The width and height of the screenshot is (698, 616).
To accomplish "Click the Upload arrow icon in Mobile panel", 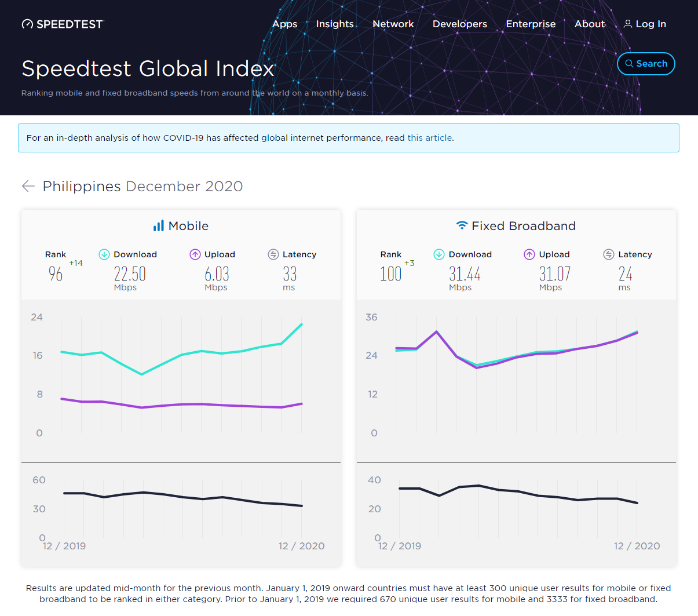I will click(x=195, y=254).
